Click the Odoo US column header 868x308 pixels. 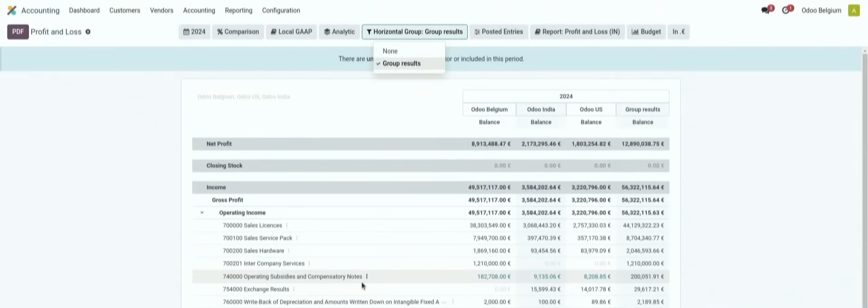(591, 109)
